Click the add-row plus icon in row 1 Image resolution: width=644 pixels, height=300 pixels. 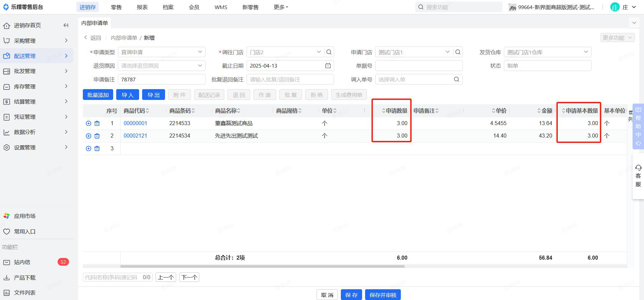click(x=89, y=123)
